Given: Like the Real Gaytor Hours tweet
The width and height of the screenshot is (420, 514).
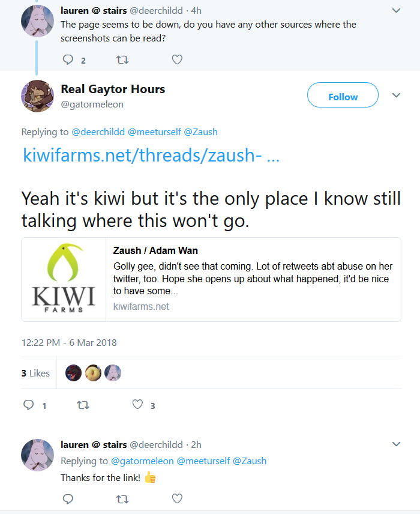Looking at the screenshot, I should 137,405.
